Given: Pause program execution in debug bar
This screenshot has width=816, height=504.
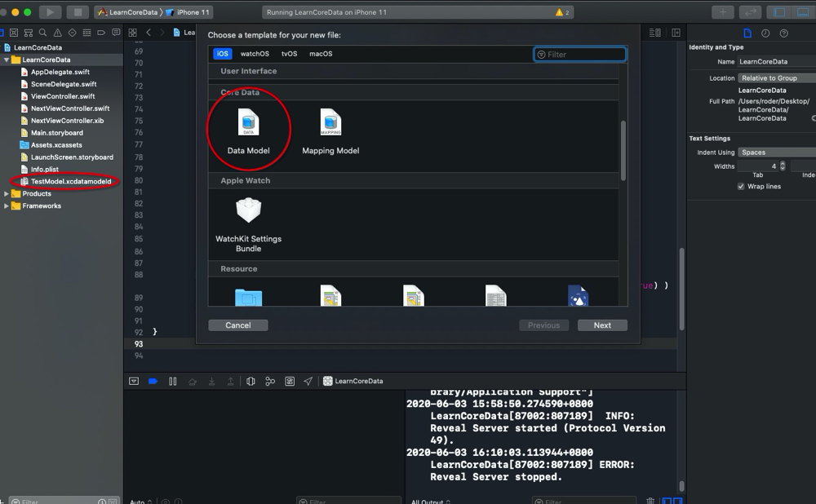Looking at the screenshot, I should [x=173, y=381].
